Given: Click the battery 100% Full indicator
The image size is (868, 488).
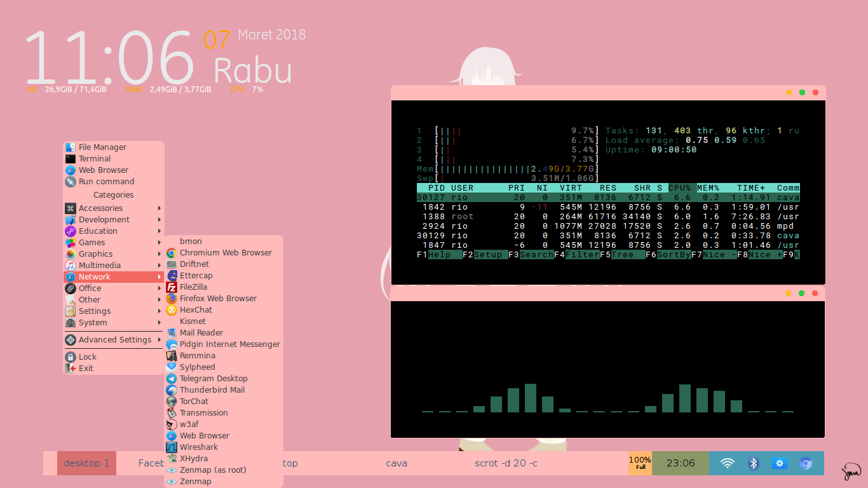Looking at the screenshot, I should (640, 463).
